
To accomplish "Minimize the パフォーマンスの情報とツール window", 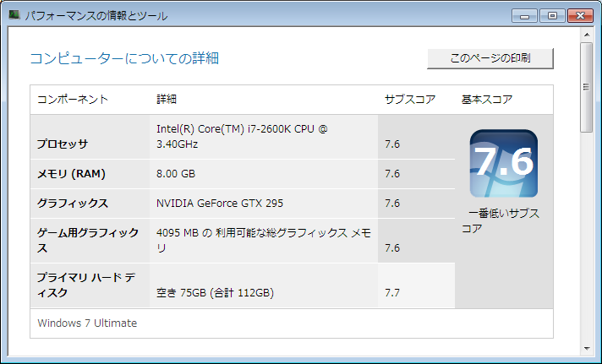I will tap(524, 16).
